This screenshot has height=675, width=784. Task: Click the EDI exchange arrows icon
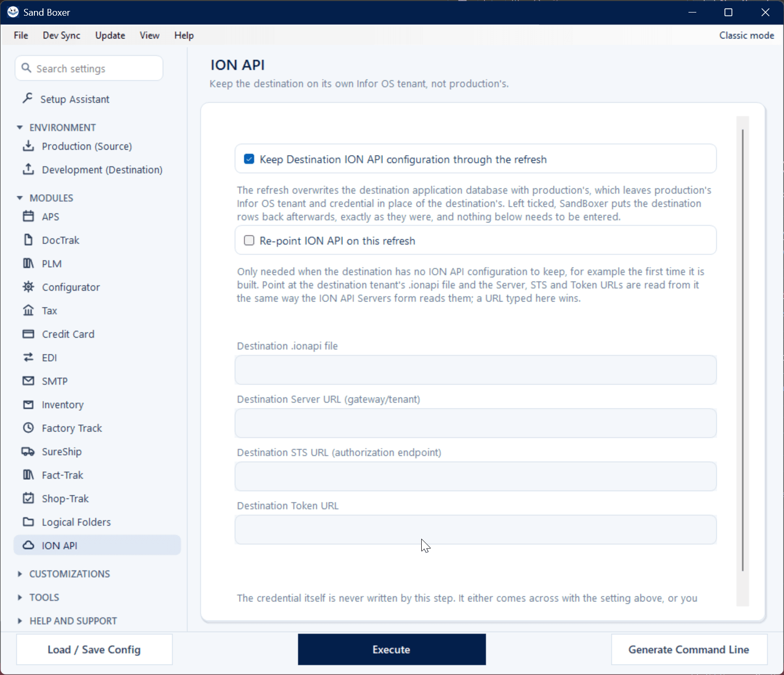click(29, 357)
